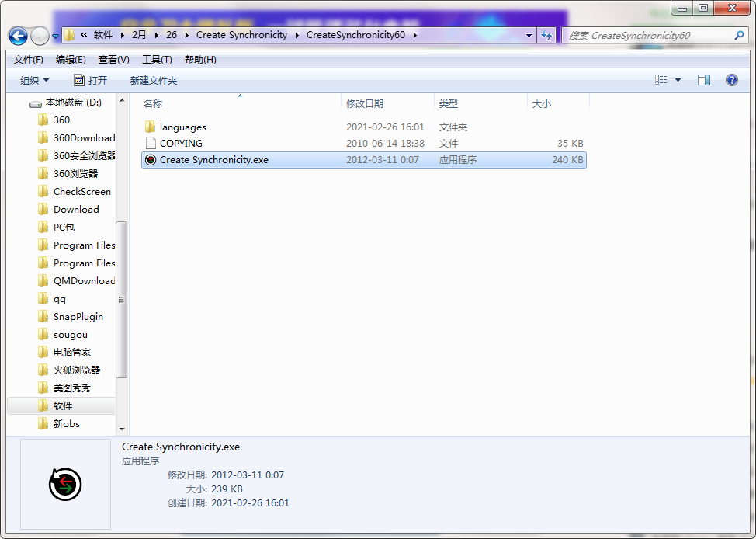Open the address bar history dropdown

[529, 35]
